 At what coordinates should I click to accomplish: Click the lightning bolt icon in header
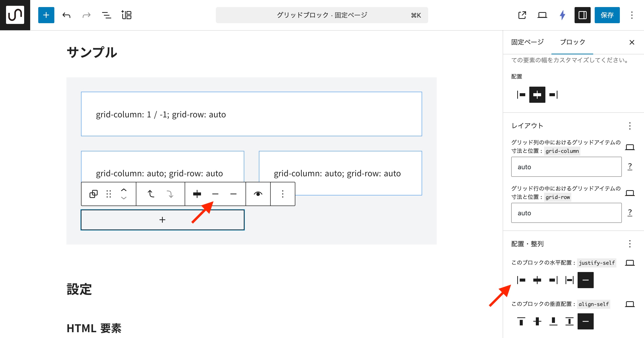562,15
